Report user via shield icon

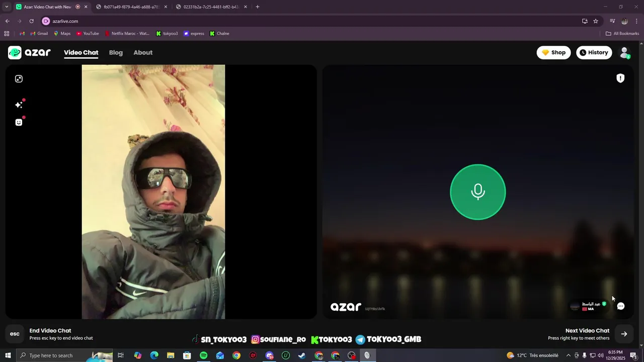620,78
